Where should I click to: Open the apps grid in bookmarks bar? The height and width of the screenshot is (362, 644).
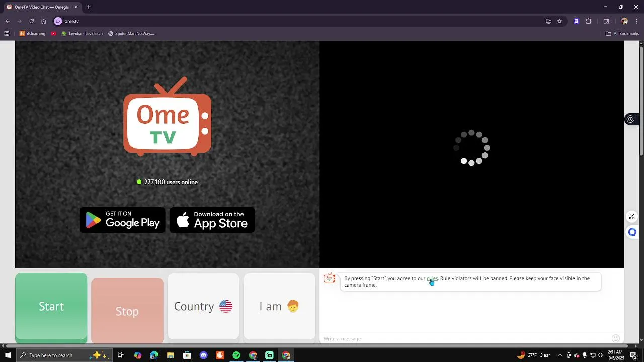(x=7, y=34)
